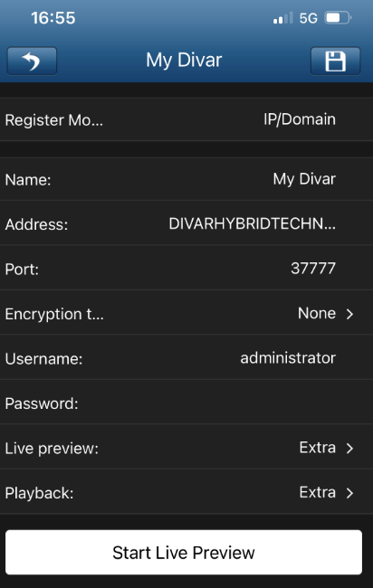Open the Encryption type chevron
Image resolution: width=373 pixels, height=588 pixels.
[x=349, y=314]
